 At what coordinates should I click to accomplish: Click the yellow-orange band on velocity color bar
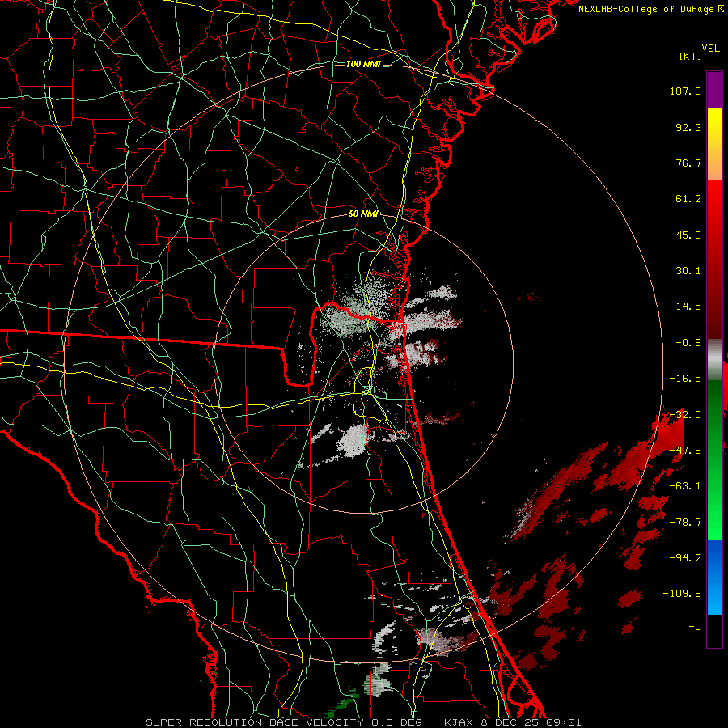point(714,144)
